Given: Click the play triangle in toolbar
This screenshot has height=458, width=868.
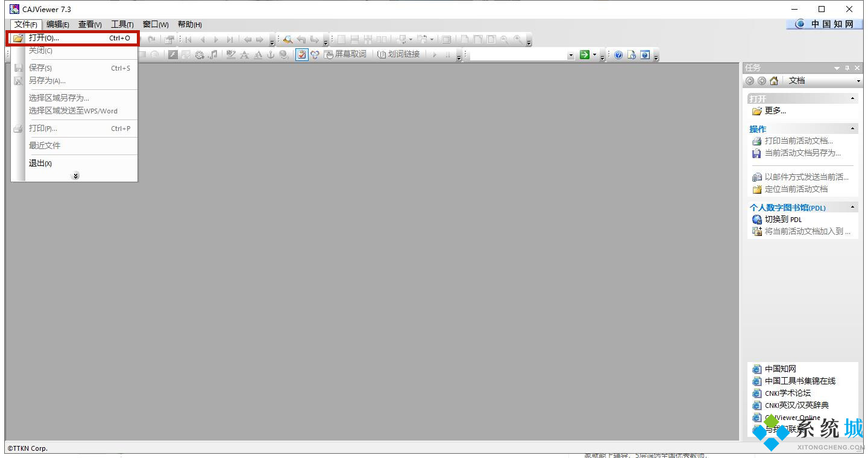Looking at the screenshot, I should click(x=435, y=55).
